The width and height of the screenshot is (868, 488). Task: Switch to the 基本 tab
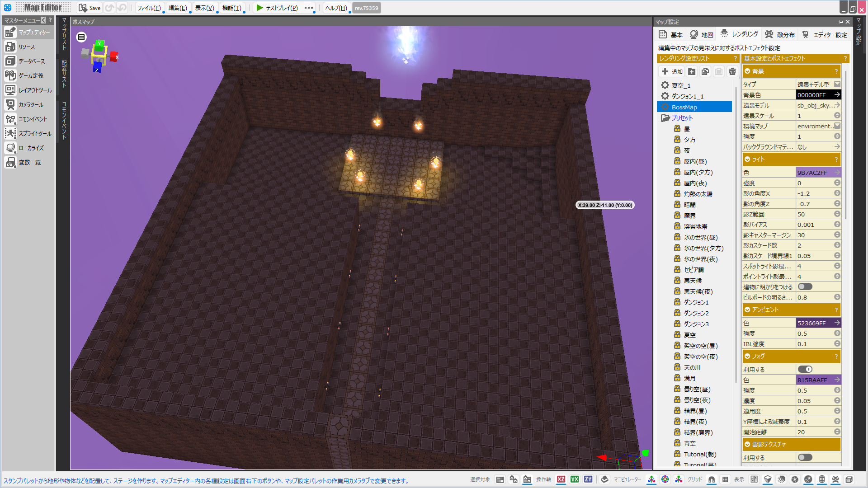pyautogui.click(x=671, y=35)
